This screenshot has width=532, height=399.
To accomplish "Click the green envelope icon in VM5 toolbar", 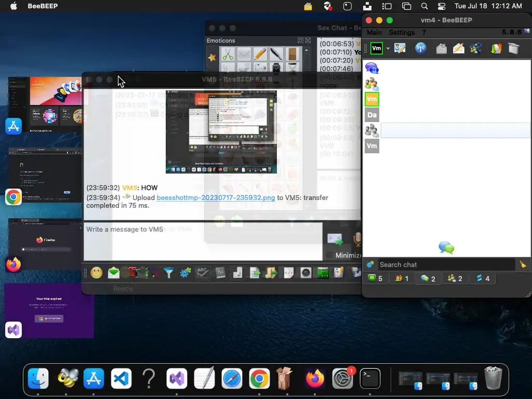I will [x=114, y=272].
